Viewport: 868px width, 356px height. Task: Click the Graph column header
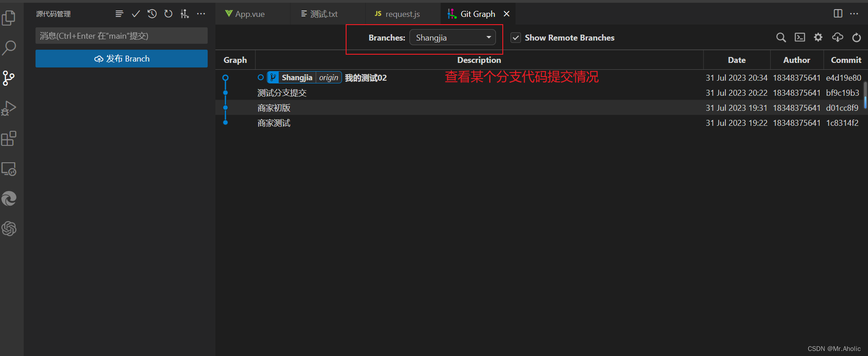[235, 60]
